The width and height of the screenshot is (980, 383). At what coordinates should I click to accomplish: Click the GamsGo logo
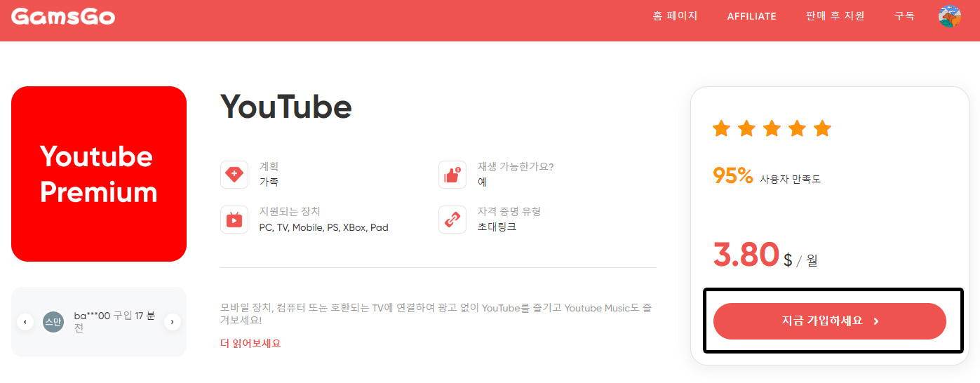click(63, 16)
